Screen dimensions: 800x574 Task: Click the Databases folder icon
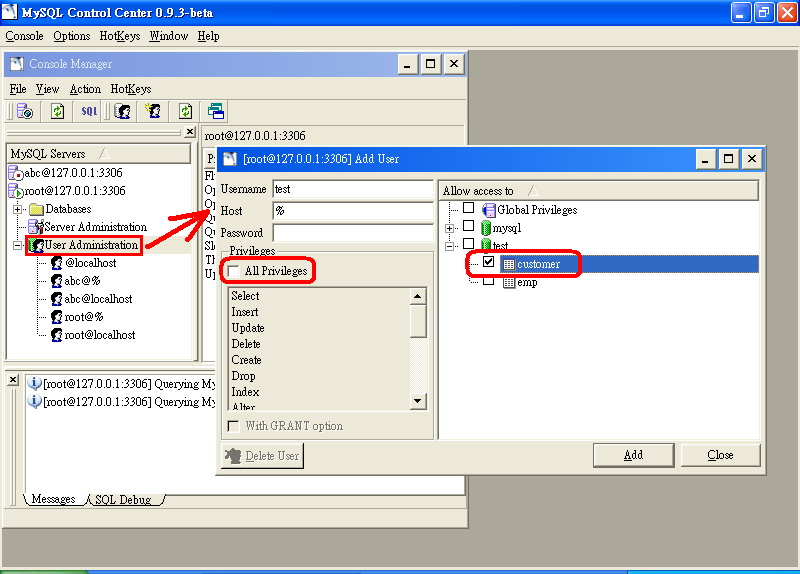click(36, 209)
